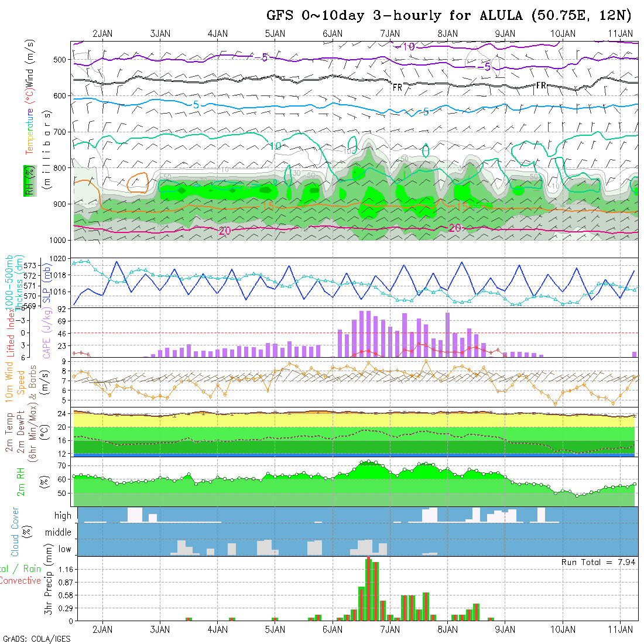Click the "low" cloud cover row label
Screen dimensions: 644x644
(x=64, y=549)
